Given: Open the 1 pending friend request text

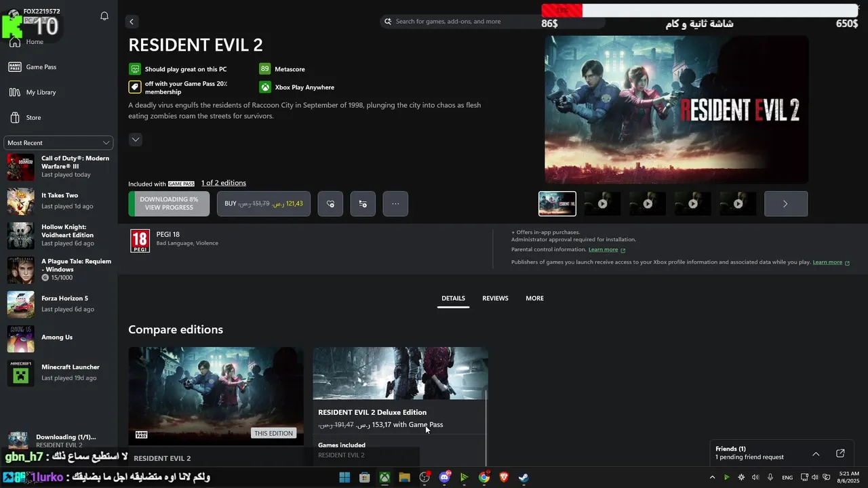Looking at the screenshot, I should (749, 457).
